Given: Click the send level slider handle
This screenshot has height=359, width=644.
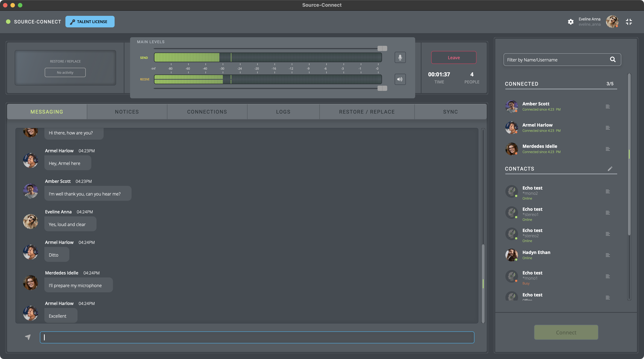Looking at the screenshot, I should coord(382,48).
